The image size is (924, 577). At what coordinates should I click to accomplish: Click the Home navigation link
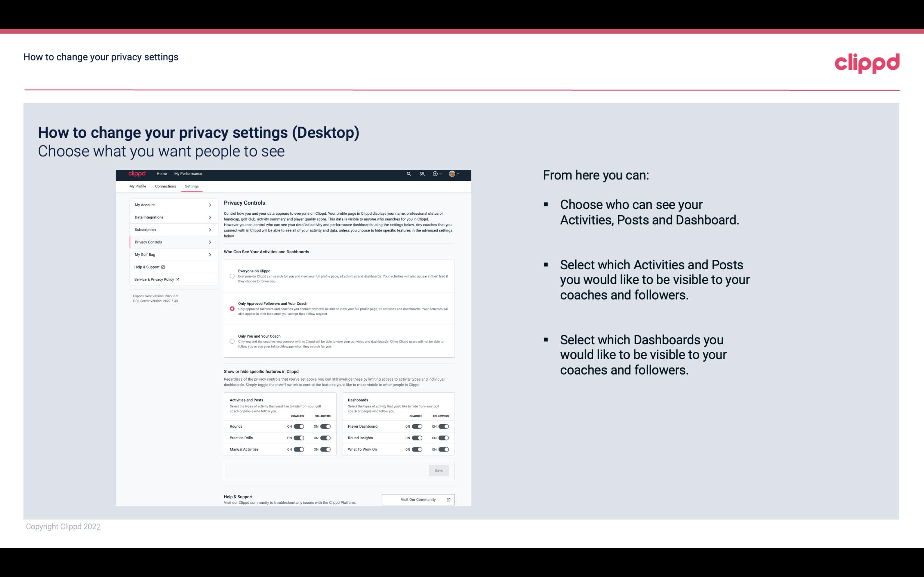[161, 174]
